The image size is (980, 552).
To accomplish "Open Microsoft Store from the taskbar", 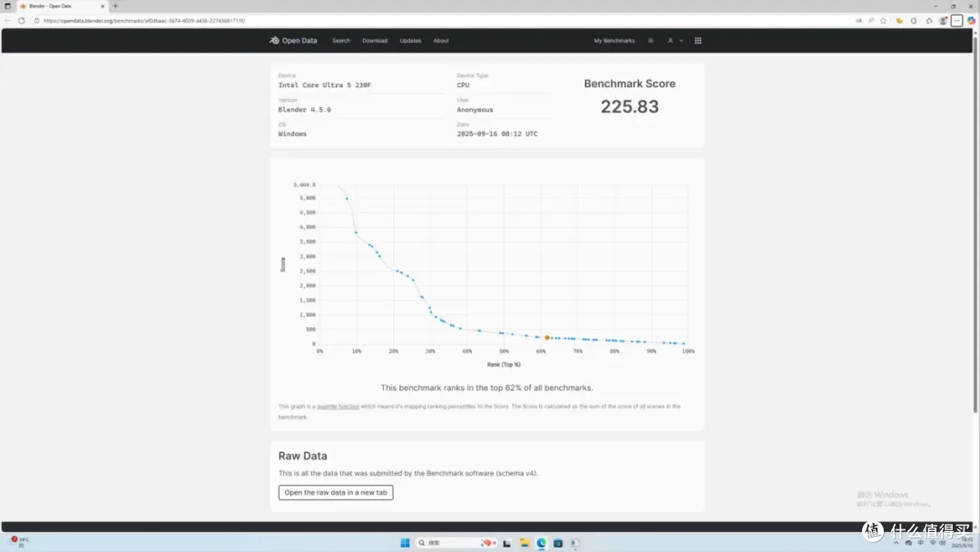I will coord(558,543).
